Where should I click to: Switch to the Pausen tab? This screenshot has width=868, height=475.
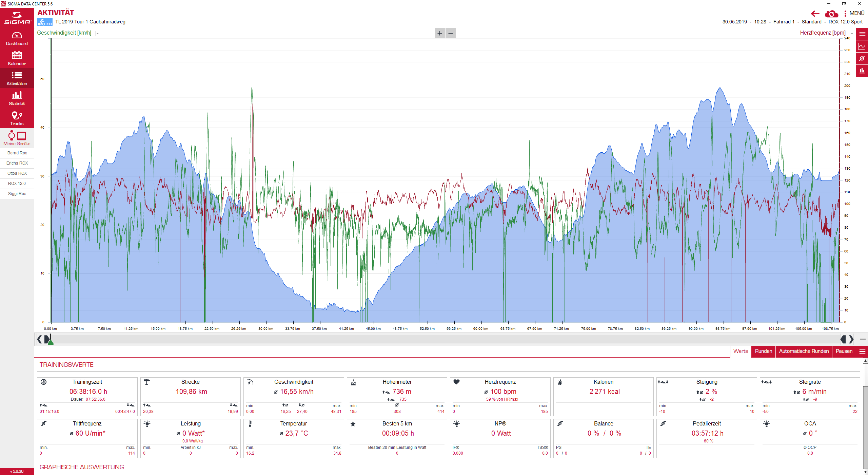pyautogui.click(x=844, y=351)
